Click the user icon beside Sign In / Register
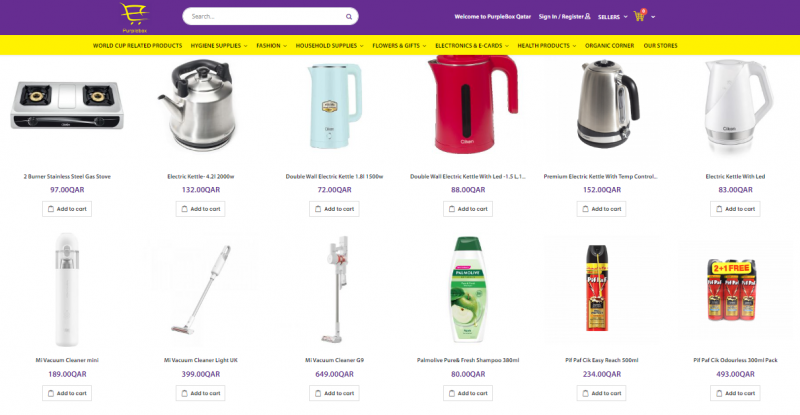The image size is (800, 415). 588,16
